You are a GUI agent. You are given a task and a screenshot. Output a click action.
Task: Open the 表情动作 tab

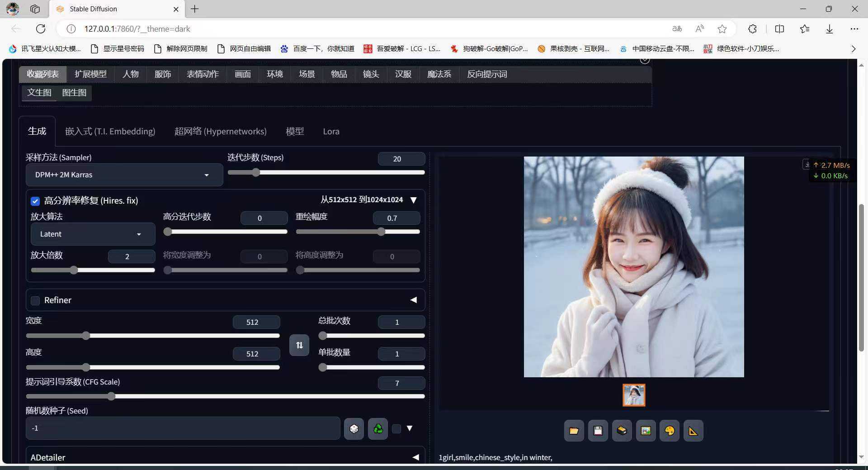click(x=203, y=74)
